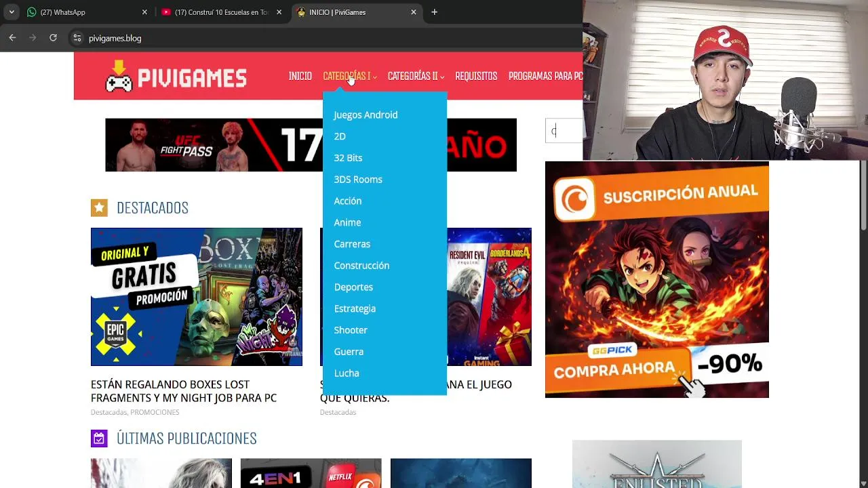Expand the CATEGORÍAS II menu

pos(416,76)
